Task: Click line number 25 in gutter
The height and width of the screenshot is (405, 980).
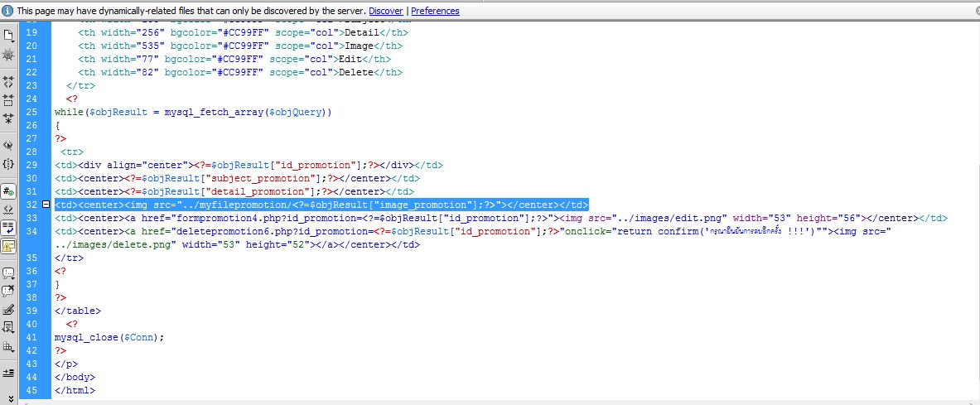Action: 31,112
